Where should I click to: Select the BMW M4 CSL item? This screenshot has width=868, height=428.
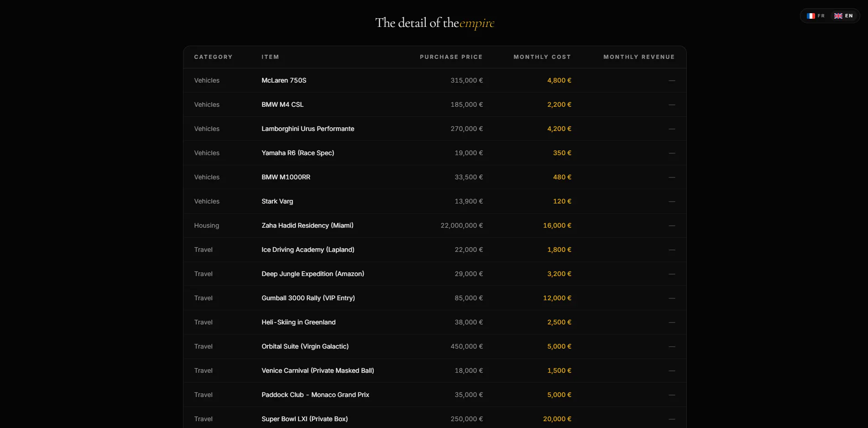(282, 104)
